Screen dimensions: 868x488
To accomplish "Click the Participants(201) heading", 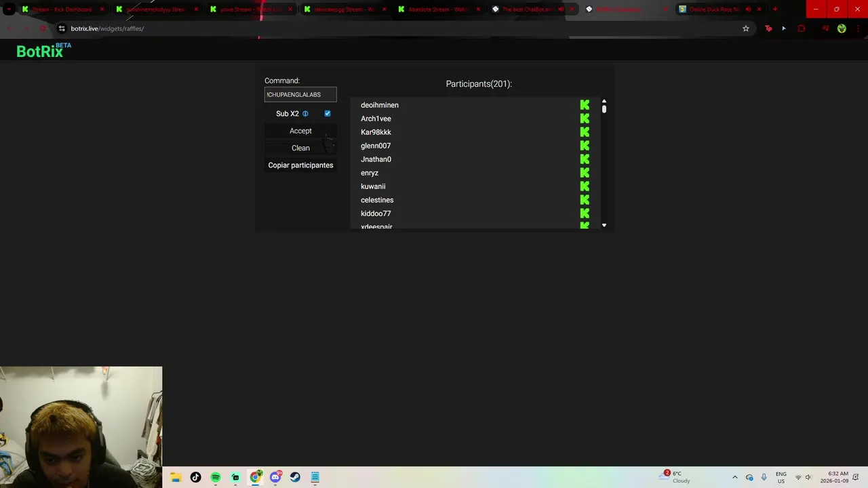I will click(x=479, y=84).
